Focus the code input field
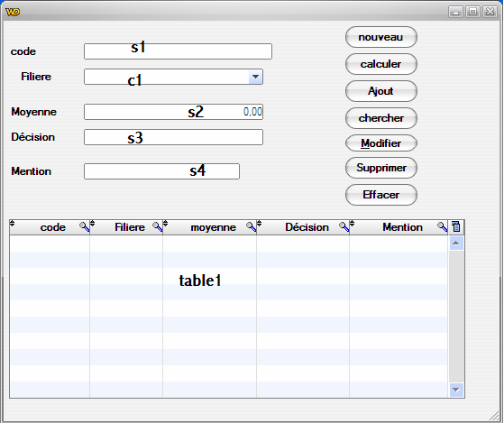The height and width of the screenshot is (423, 504). pyautogui.click(x=178, y=51)
